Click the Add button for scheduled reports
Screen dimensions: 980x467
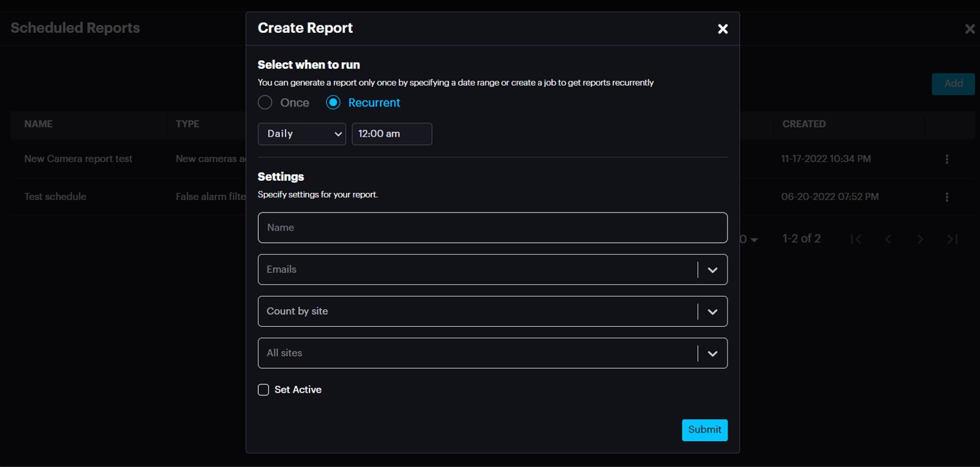pos(953,83)
